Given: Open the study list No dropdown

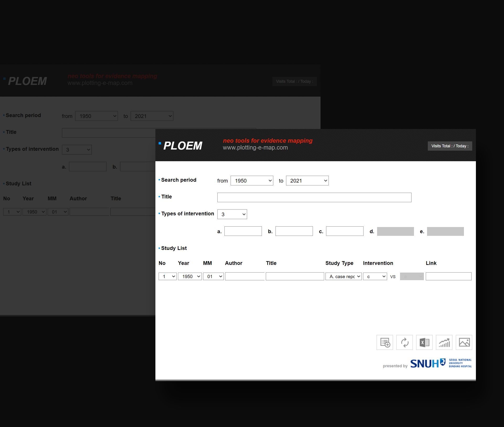Looking at the screenshot, I should click(x=167, y=276).
